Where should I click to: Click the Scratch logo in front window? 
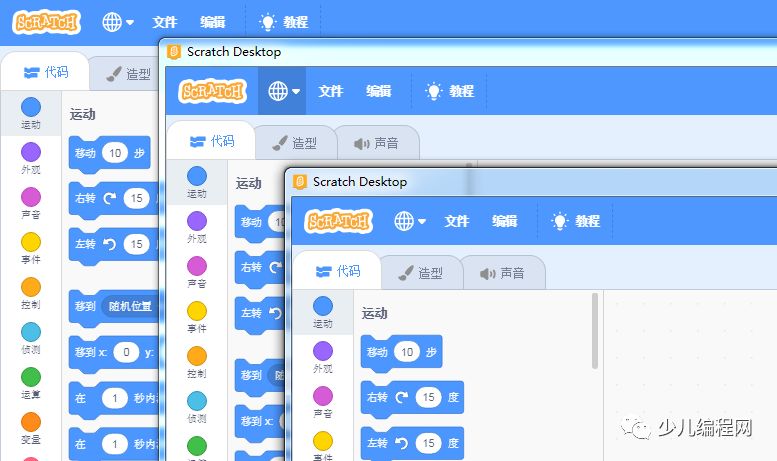coord(338,221)
